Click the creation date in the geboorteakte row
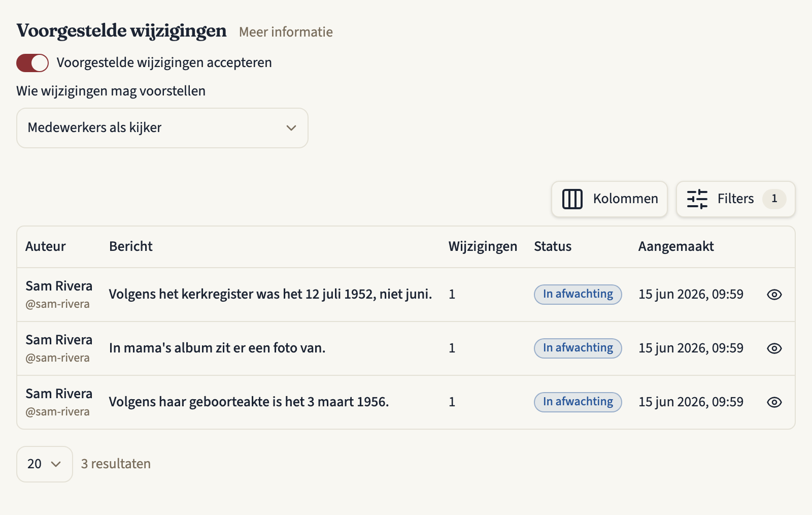This screenshot has width=812, height=515. click(x=691, y=402)
